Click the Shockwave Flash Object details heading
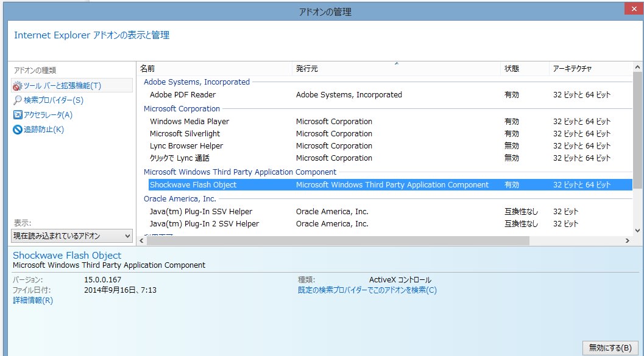Screen dimensions: 644x356 tap(67, 256)
